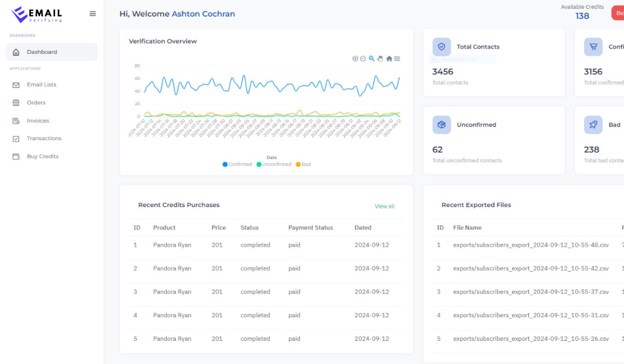Click the red Buy button
This screenshot has height=364, width=624.
pos(618,13)
